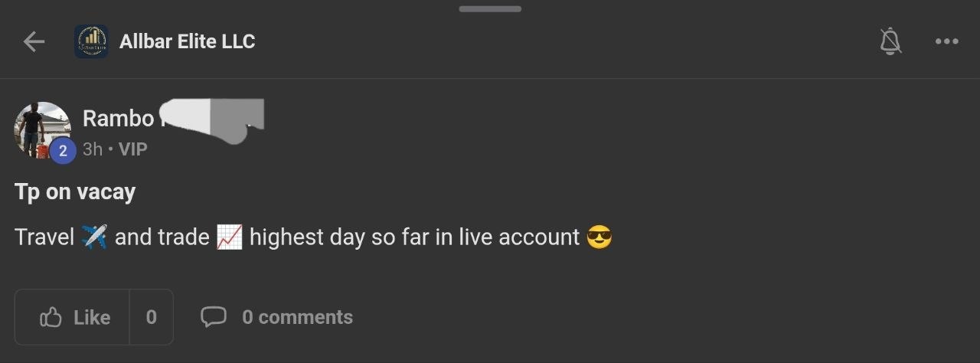Viewport: 980px width, 363px height.
Task: Go back using the left arrow
Action: tap(34, 42)
